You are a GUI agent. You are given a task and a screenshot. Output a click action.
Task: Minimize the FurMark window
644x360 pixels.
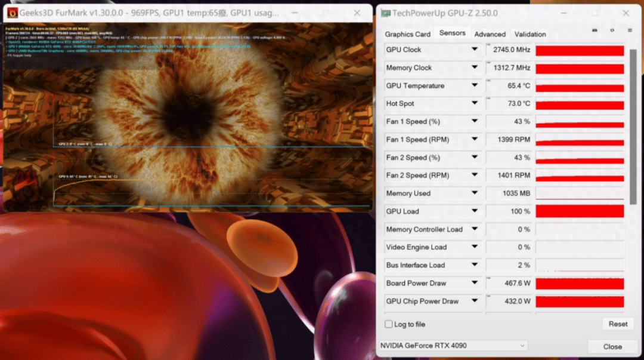(x=295, y=13)
